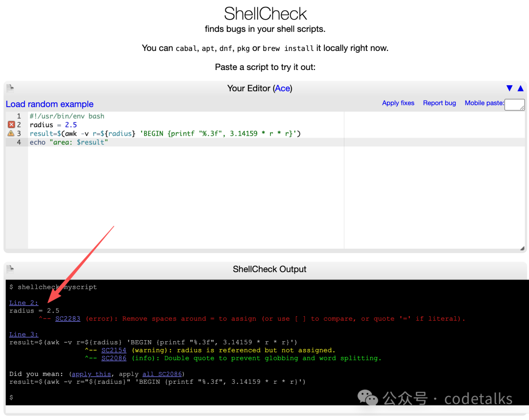Click the editor resize handle at bottom corner
Viewport: 529px width, 420px height.
point(522,249)
